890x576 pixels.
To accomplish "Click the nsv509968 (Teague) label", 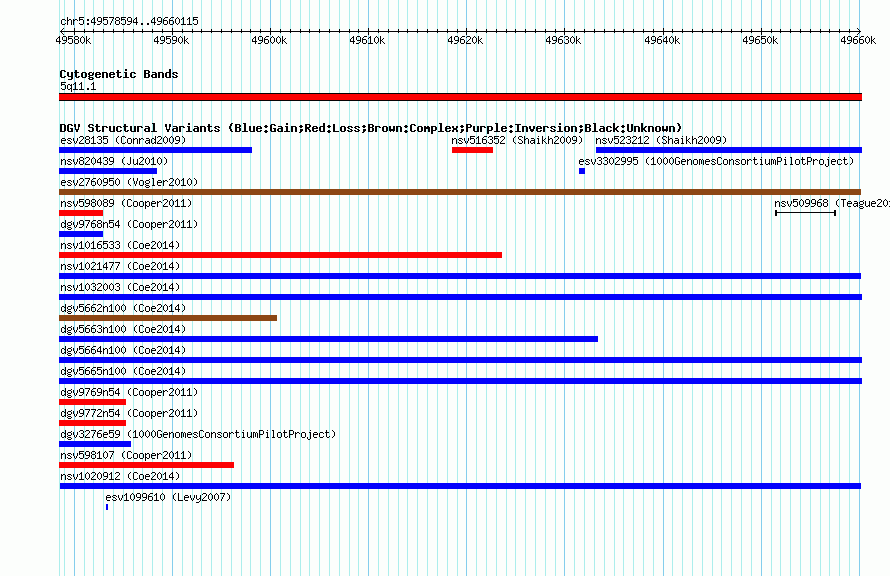I will click(832, 203).
